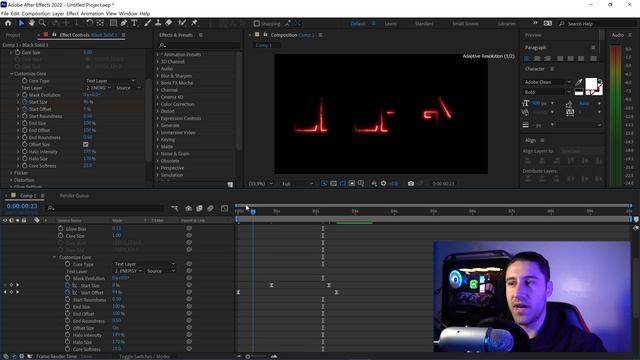Open Adobe Clean font family dropdown
The image size is (640, 360).
click(547, 82)
